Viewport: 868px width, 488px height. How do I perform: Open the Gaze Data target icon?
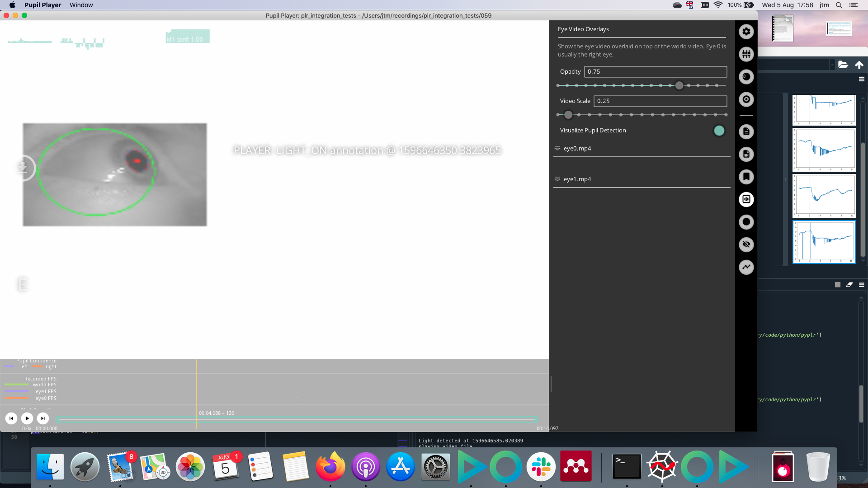point(746,99)
